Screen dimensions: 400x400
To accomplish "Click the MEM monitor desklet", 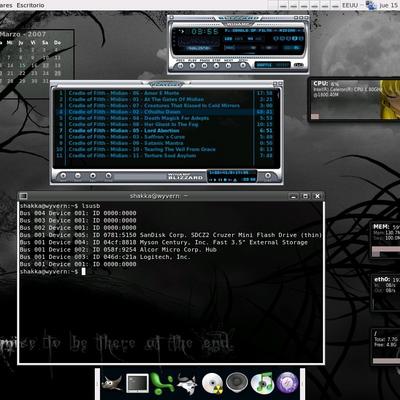I will (x=385, y=241).
